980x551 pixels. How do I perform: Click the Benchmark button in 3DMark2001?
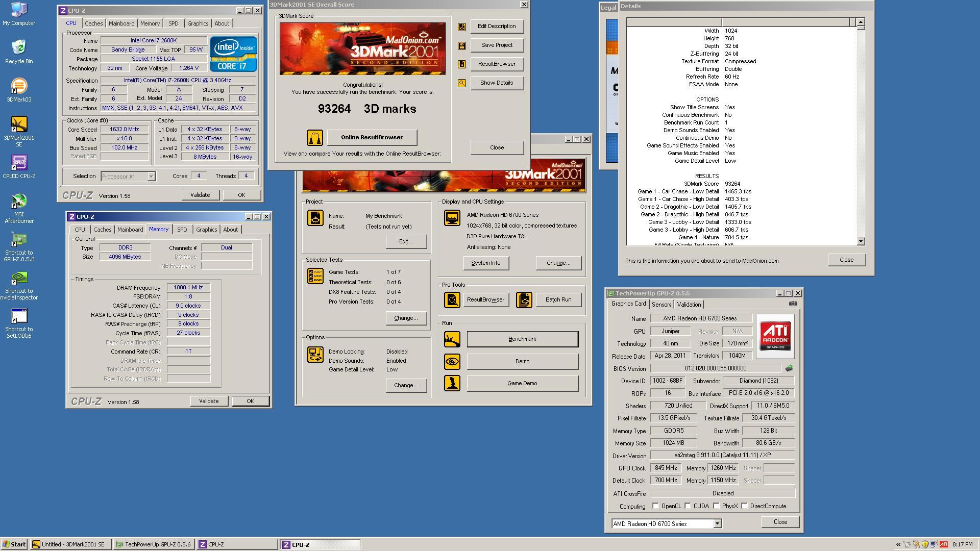(522, 339)
